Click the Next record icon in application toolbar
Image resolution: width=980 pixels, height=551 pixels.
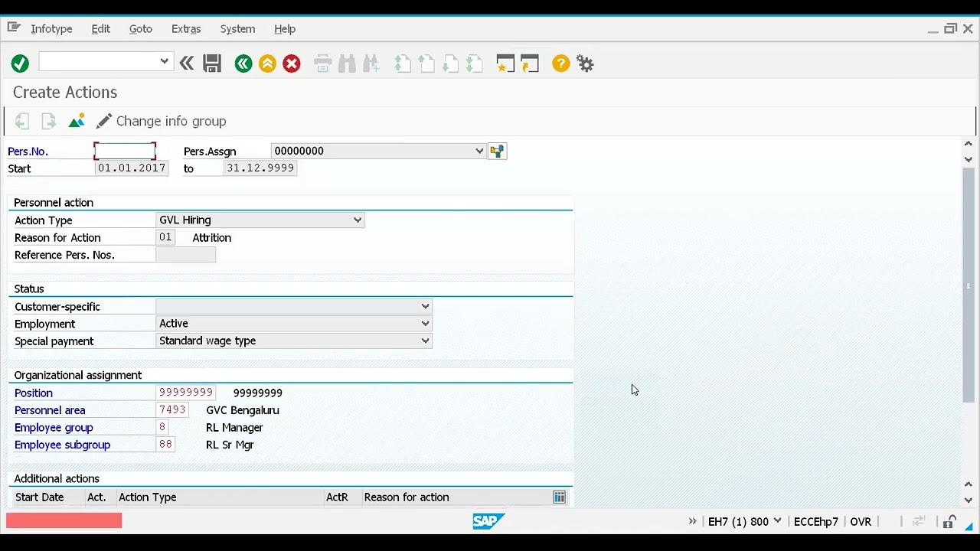(48, 121)
